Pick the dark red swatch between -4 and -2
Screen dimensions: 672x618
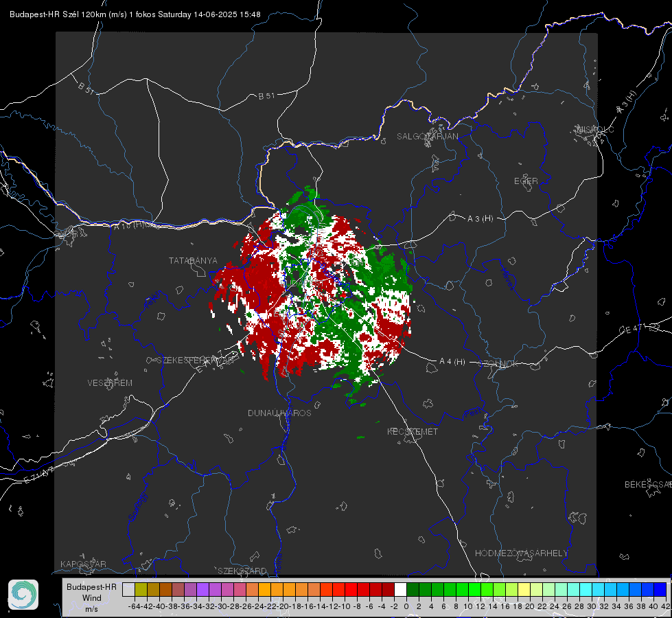click(x=388, y=589)
